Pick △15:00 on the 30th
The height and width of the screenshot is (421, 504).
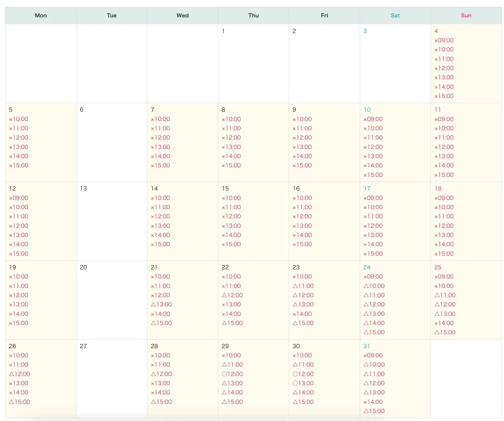[303, 402]
